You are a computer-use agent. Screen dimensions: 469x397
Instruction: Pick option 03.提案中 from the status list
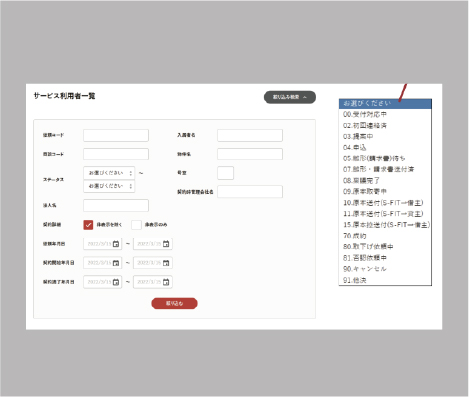point(385,136)
